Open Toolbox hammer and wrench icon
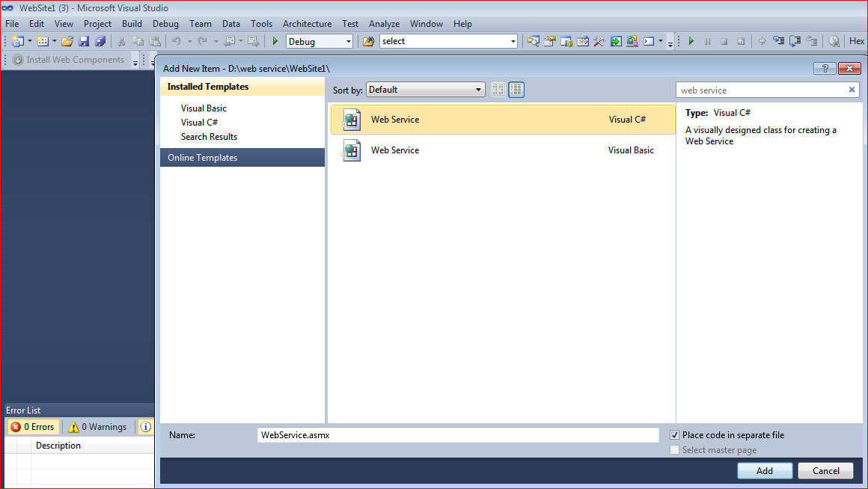 [x=599, y=41]
